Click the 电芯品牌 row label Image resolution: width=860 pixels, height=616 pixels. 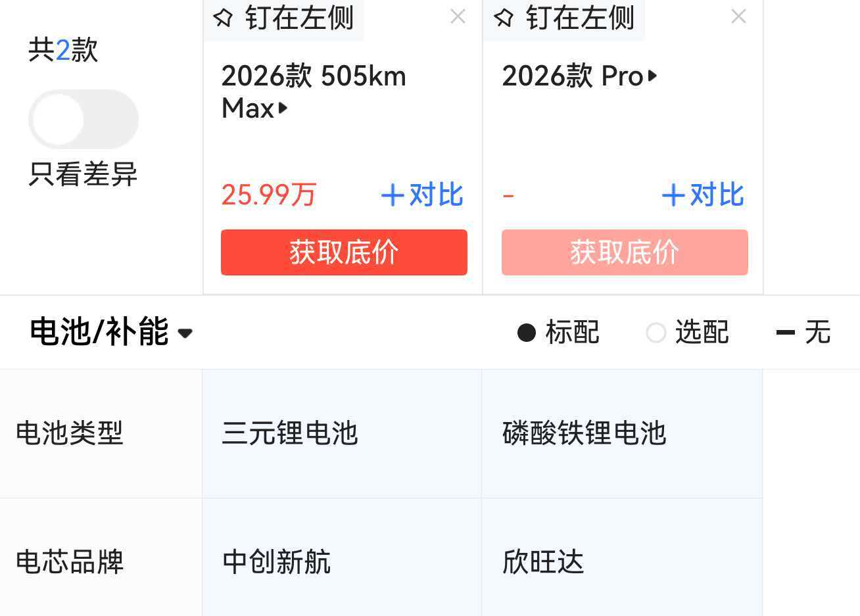click(x=70, y=562)
